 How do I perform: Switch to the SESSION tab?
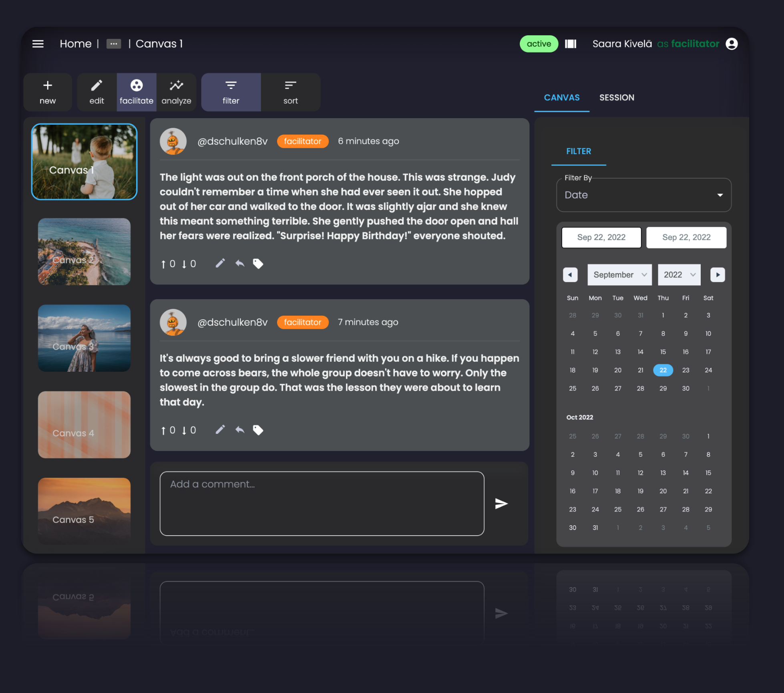pos(617,98)
